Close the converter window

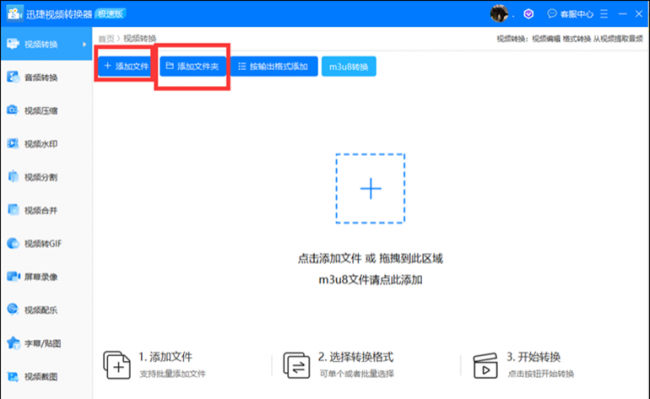click(x=639, y=14)
